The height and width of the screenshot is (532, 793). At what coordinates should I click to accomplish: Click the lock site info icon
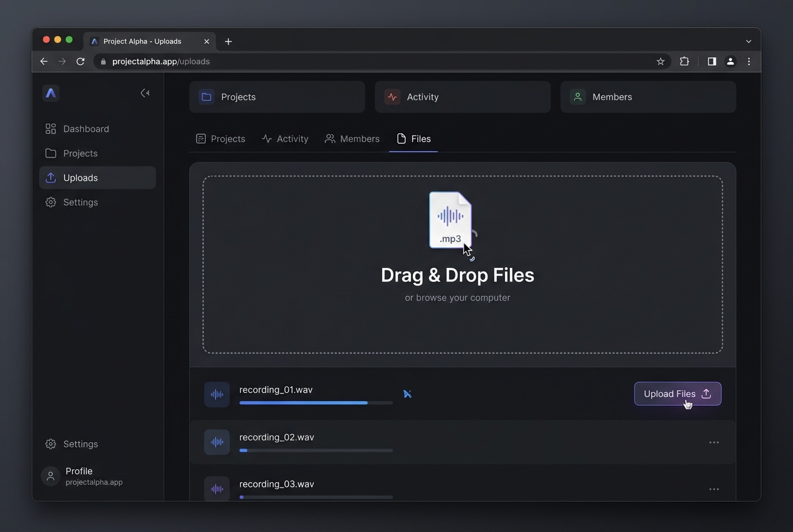point(104,61)
